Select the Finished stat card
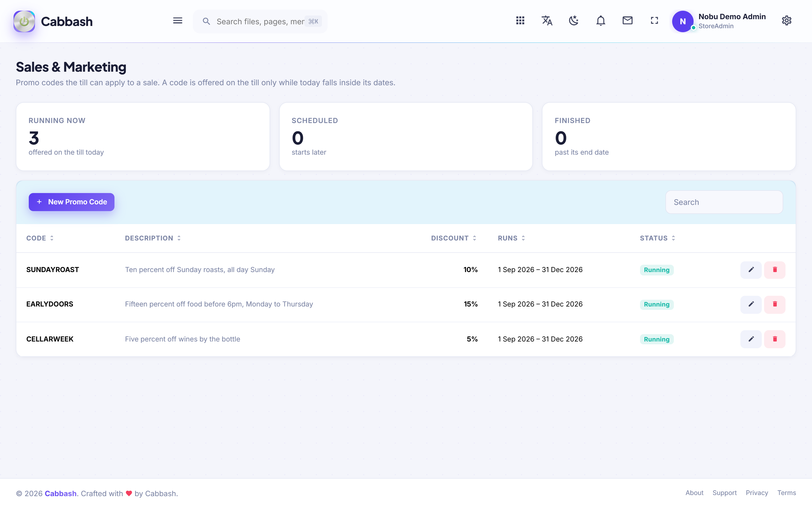This screenshot has width=812, height=508. tap(669, 137)
